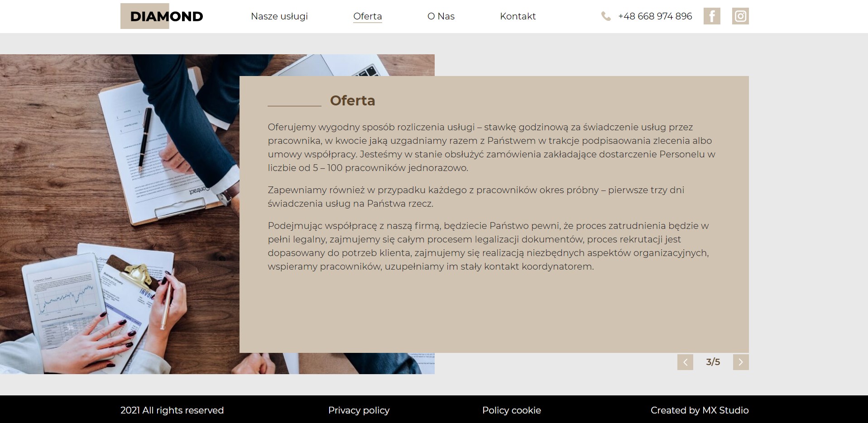The width and height of the screenshot is (868, 423).
Task: Open the Policy cookie link
Action: point(512,410)
